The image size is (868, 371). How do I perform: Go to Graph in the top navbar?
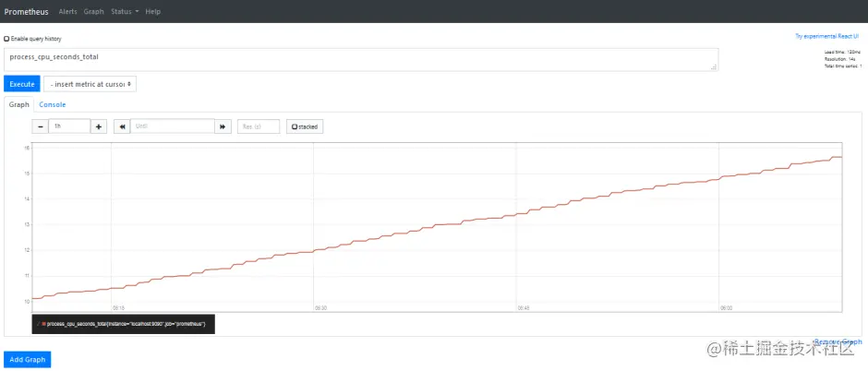pyautogui.click(x=94, y=12)
